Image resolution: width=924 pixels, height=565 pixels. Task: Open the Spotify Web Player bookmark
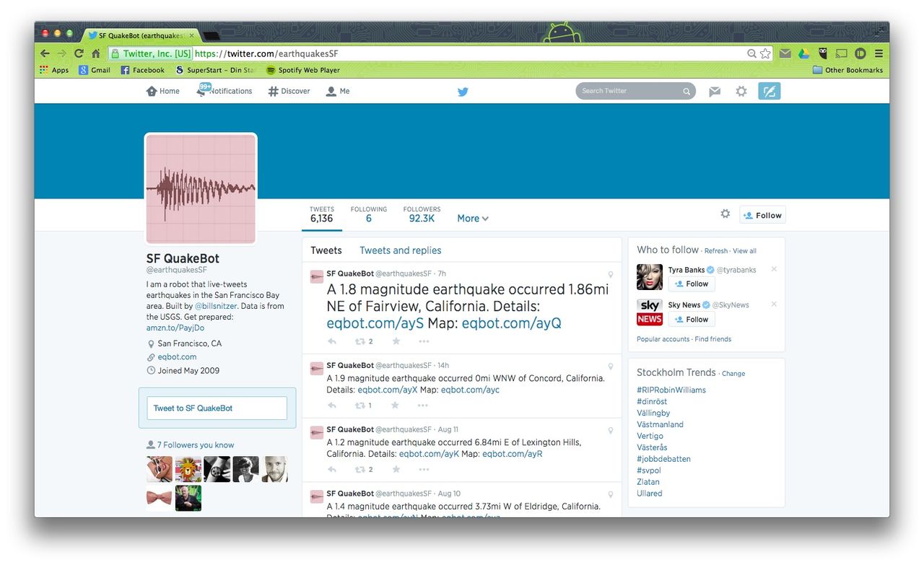coord(303,70)
